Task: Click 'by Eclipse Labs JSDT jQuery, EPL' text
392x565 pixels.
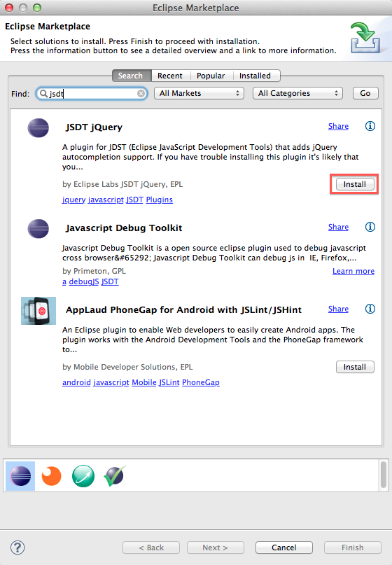Action: click(x=122, y=184)
